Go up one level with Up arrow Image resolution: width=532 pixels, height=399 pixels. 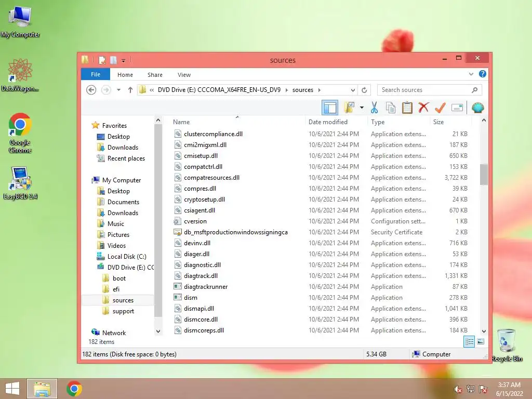[x=130, y=90]
